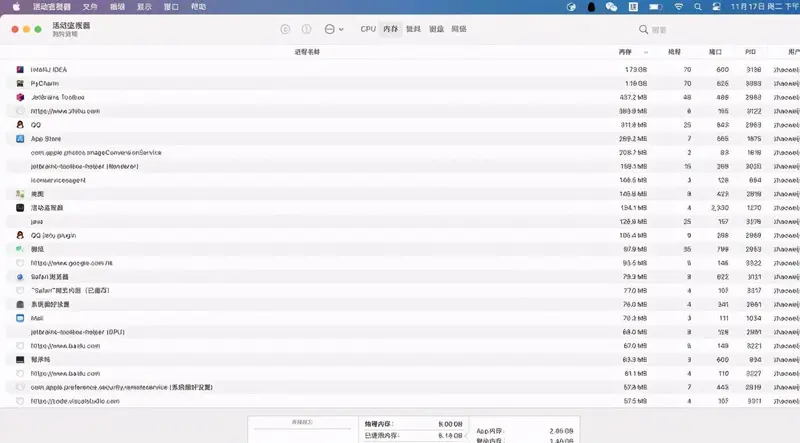Click the IntelliJ IDEA process icon
The image size is (800, 443).
20,69
